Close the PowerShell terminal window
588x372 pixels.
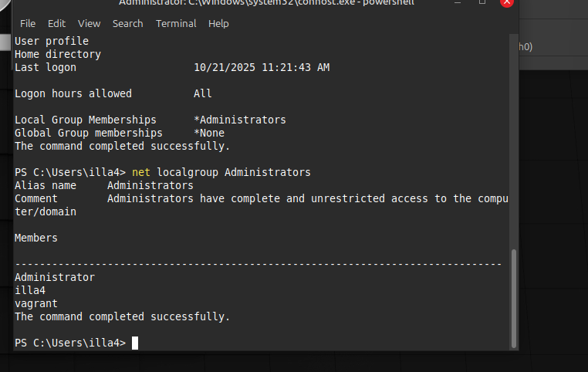click(x=506, y=2)
